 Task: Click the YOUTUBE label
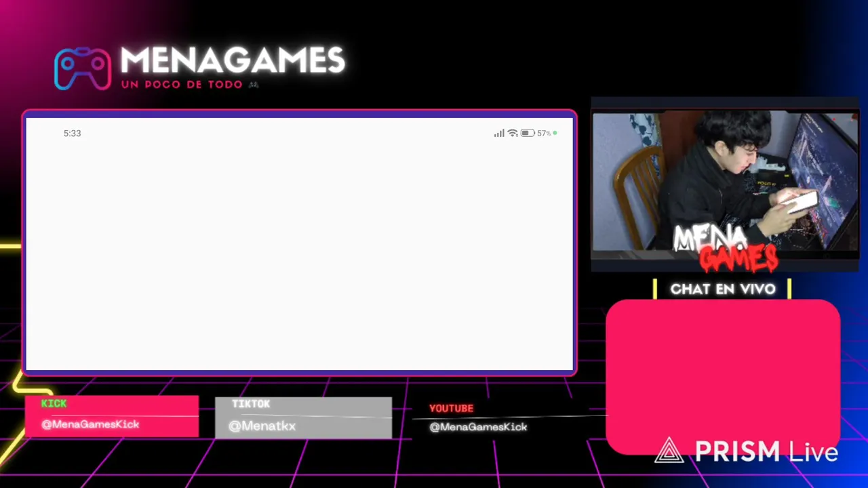tap(451, 408)
